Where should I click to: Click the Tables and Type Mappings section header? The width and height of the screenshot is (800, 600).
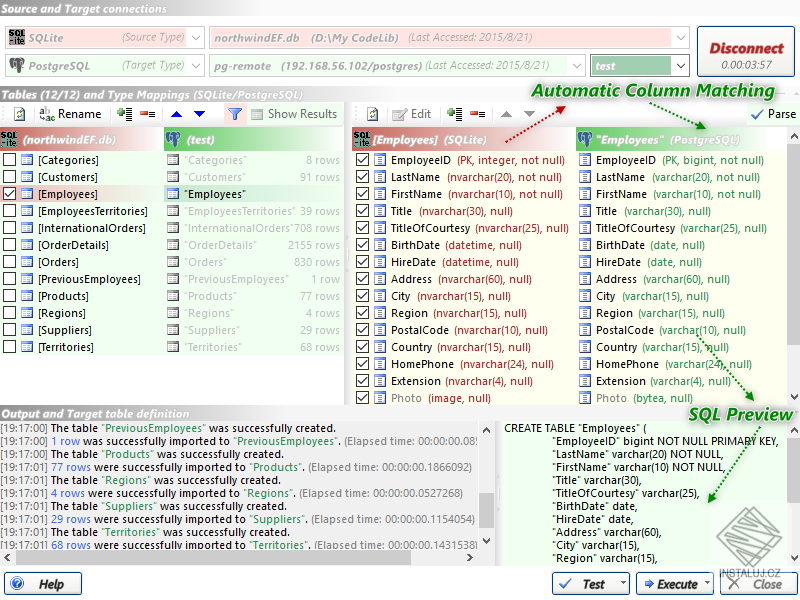click(x=152, y=94)
